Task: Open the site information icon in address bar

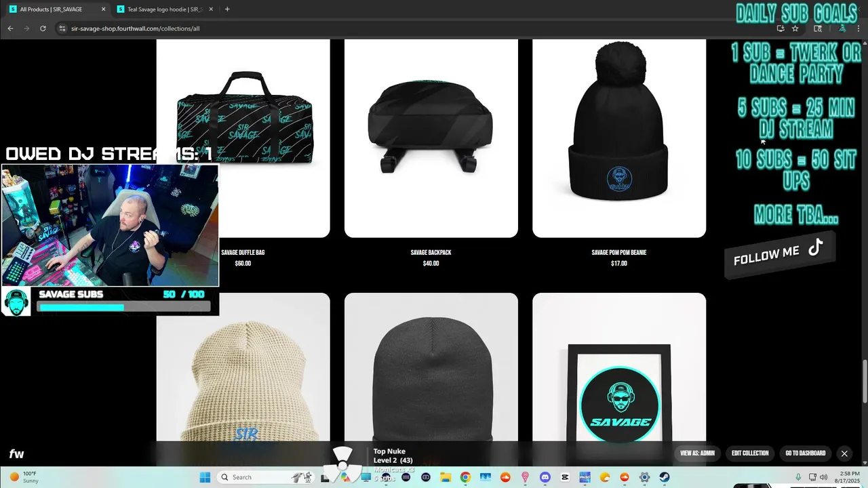Action: click(62, 28)
